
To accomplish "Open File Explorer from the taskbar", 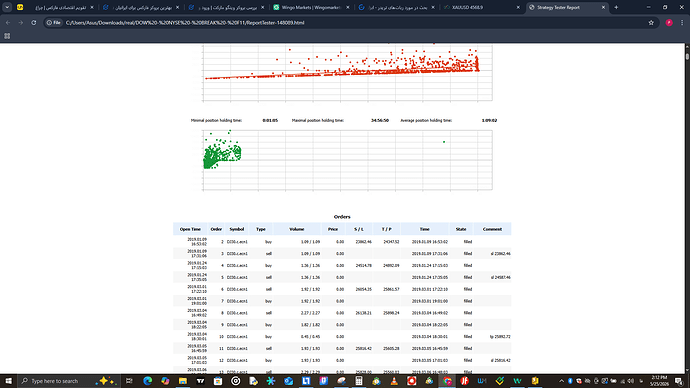I will point(183,381).
